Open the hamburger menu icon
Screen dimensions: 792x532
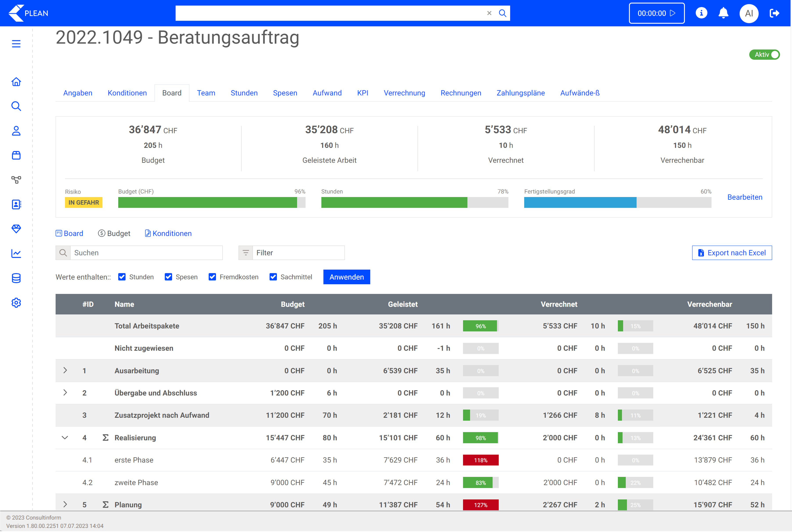(x=16, y=44)
